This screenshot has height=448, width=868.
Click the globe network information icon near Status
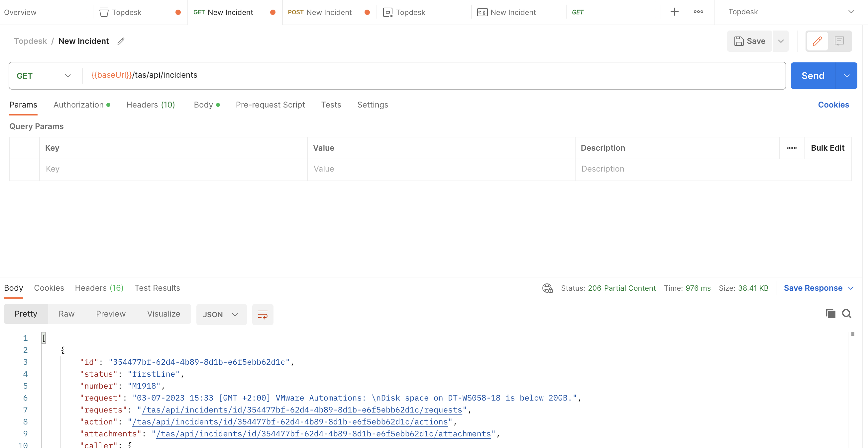tap(547, 288)
